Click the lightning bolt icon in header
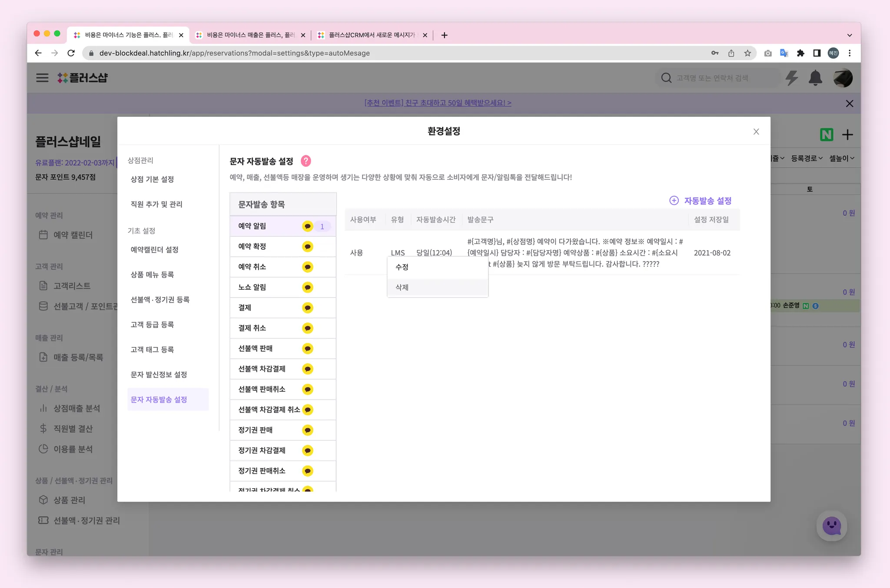 [x=792, y=78]
